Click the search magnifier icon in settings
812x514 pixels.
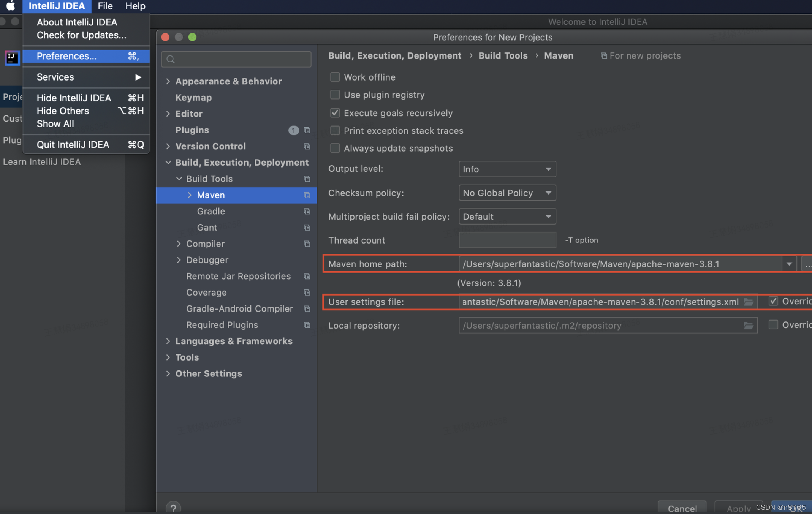[171, 59]
